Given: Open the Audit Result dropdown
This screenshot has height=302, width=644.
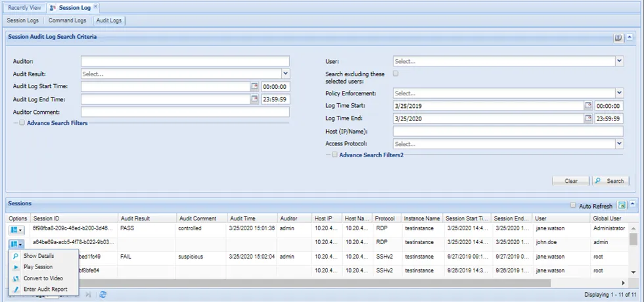Looking at the screenshot, I should click(286, 74).
